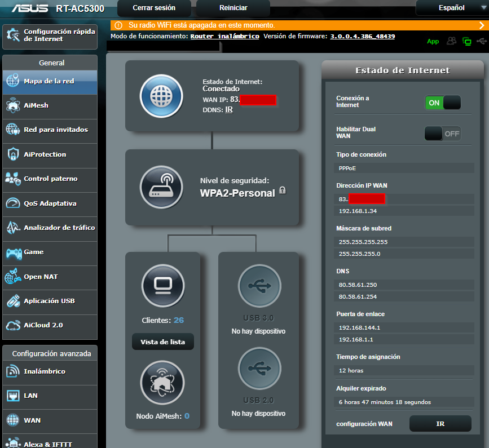This screenshot has height=448, width=489.
Task: Select the USB 3.0 port icon
Action: (x=258, y=285)
